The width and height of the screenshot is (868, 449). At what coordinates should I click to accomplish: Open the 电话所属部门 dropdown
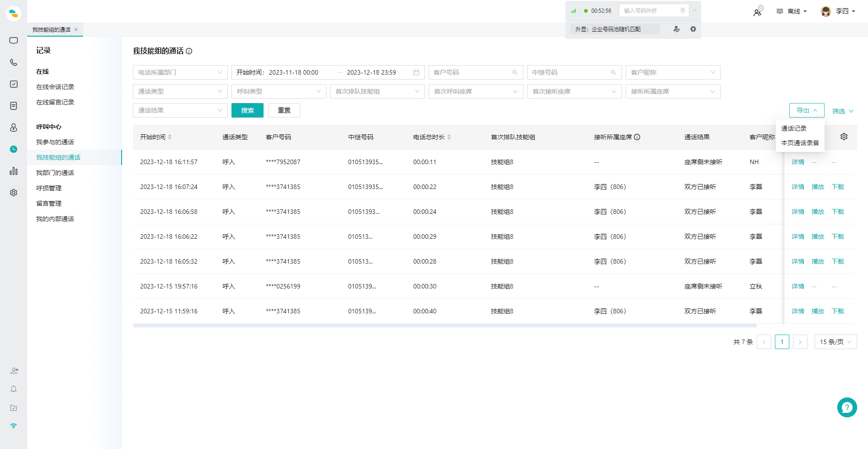tap(180, 72)
